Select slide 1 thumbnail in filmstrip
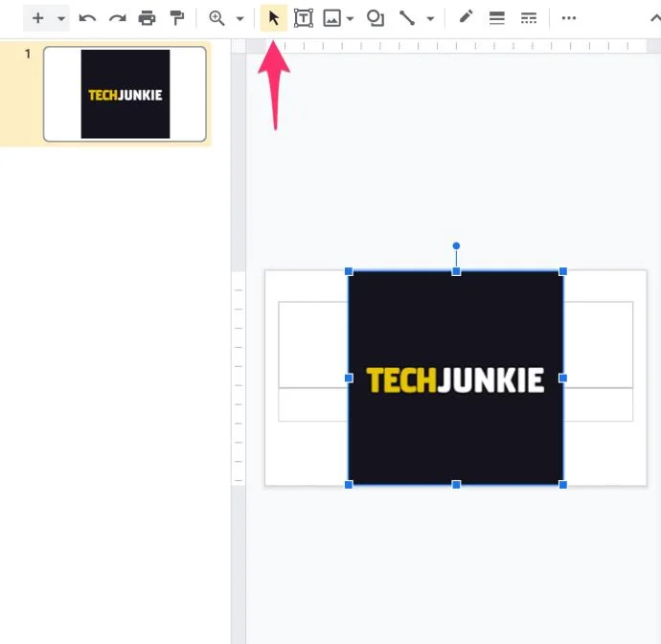Image resolution: width=661 pixels, height=644 pixels. (125, 94)
